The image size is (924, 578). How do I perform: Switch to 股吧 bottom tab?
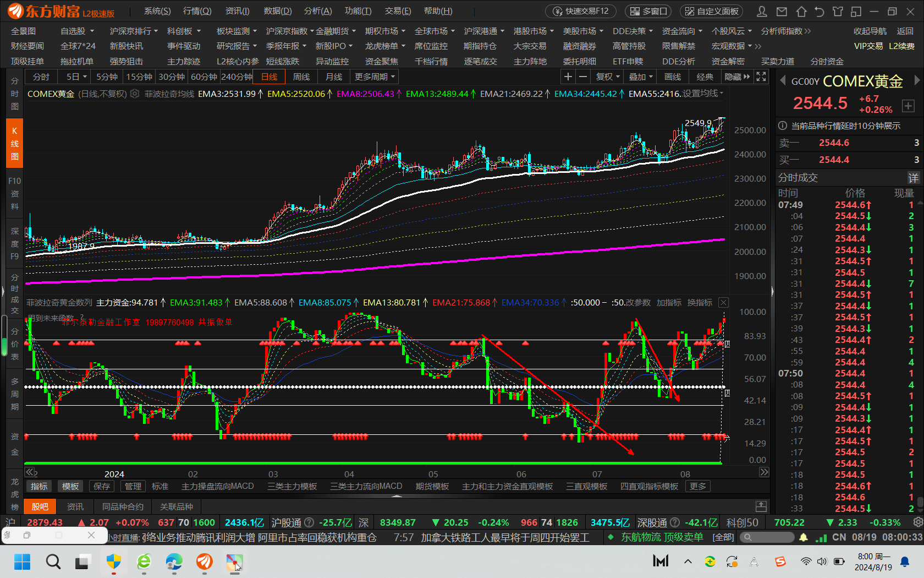[40, 506]
